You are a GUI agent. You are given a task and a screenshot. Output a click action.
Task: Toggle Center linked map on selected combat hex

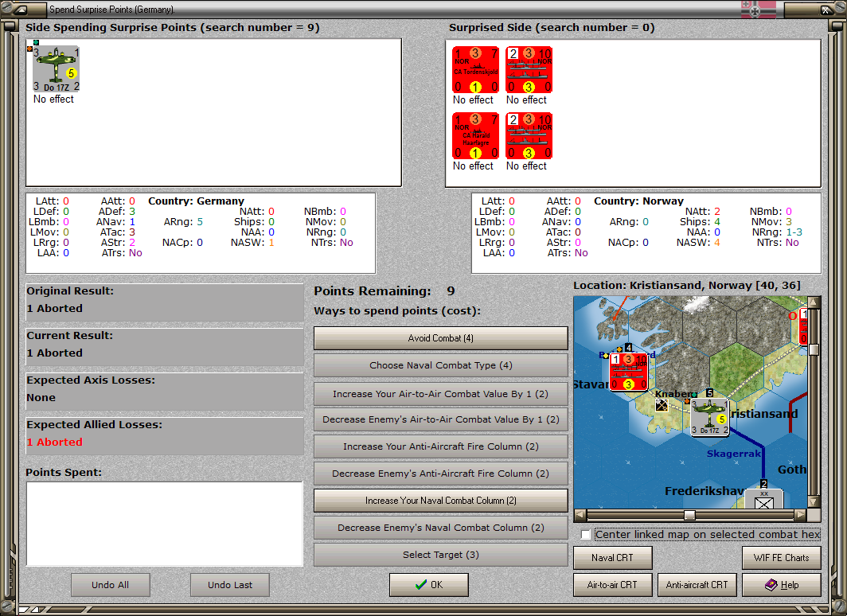point(586,535)
